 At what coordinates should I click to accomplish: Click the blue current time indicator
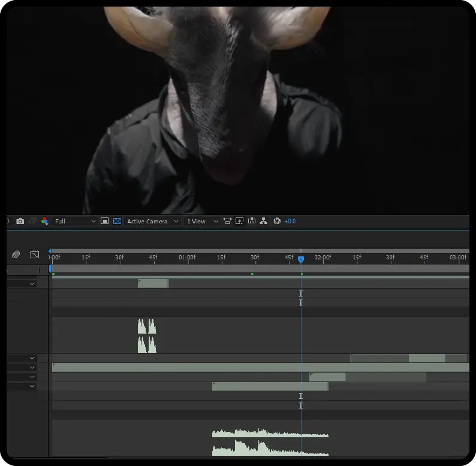301,259
